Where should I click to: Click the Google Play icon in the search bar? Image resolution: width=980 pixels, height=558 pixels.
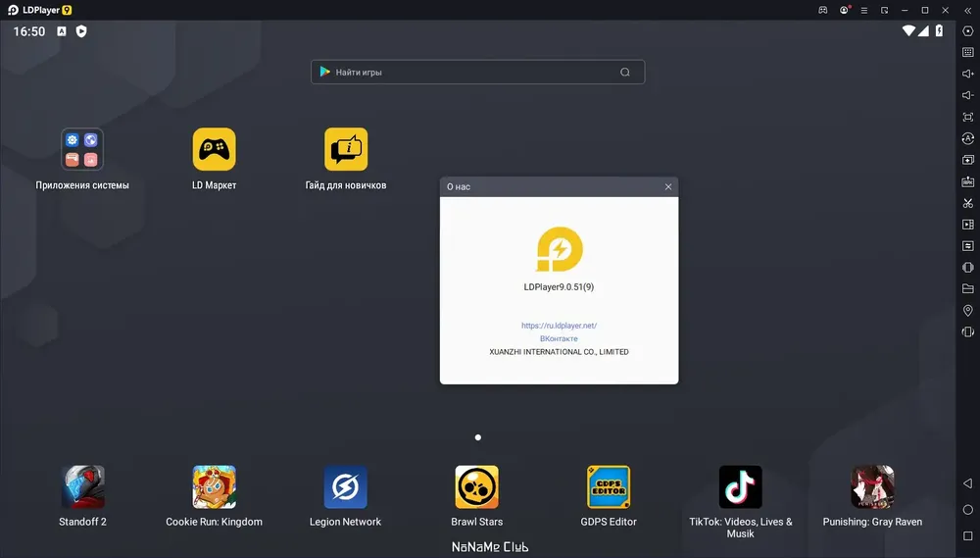pos(325,72)
